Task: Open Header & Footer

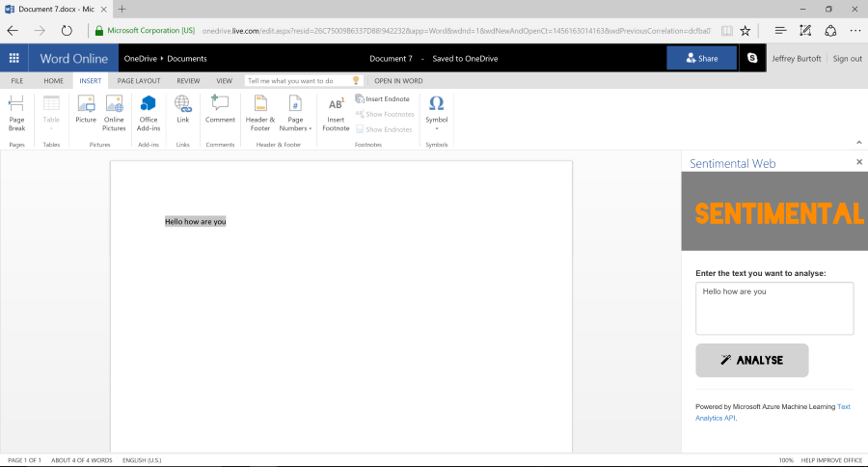Action: click(260, 113)
